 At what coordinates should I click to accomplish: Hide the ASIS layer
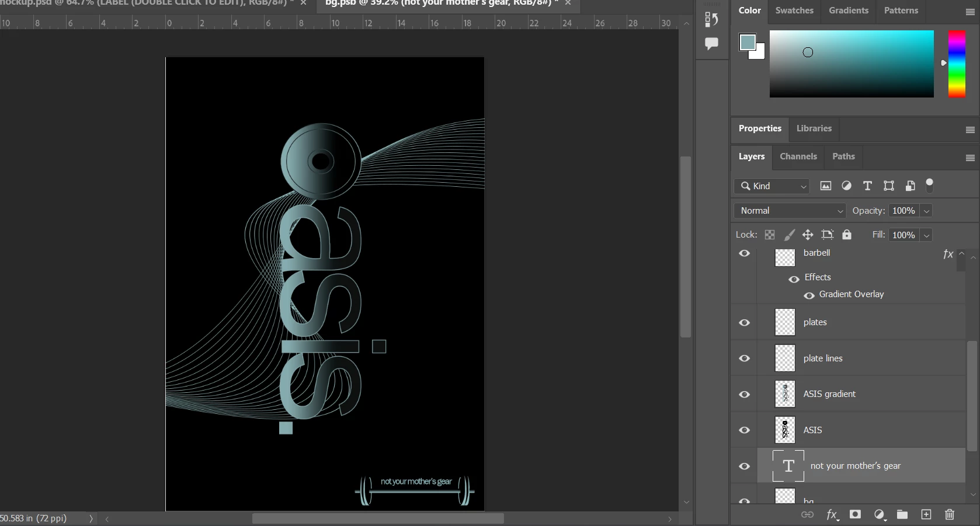745,430
